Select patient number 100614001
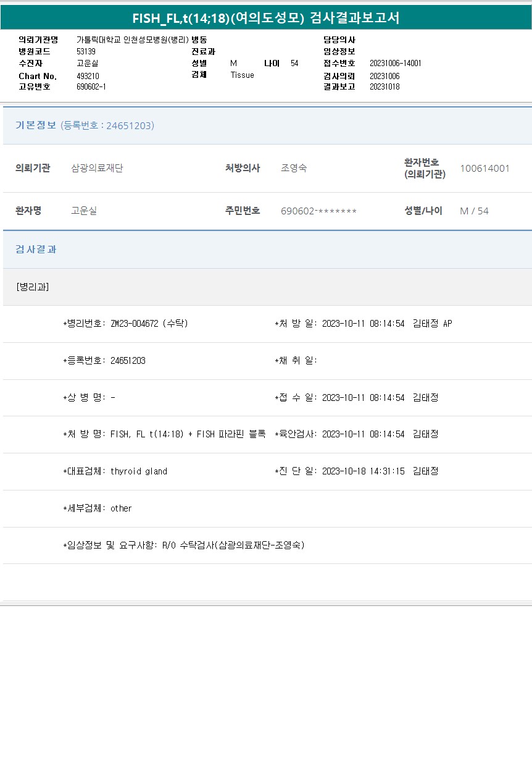This screenshot has height=766, width=532. [484, 168]
